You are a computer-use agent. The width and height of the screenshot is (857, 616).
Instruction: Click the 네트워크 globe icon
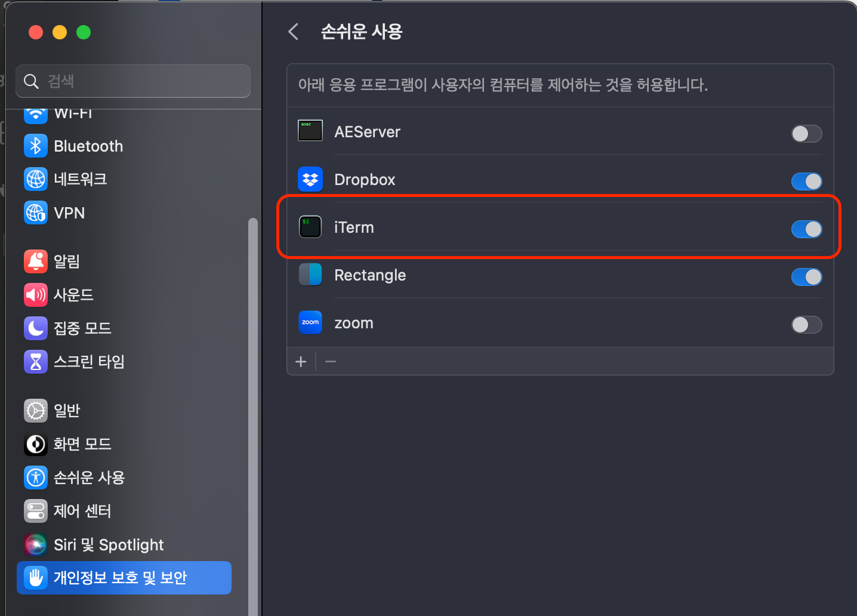pos(36,179)
